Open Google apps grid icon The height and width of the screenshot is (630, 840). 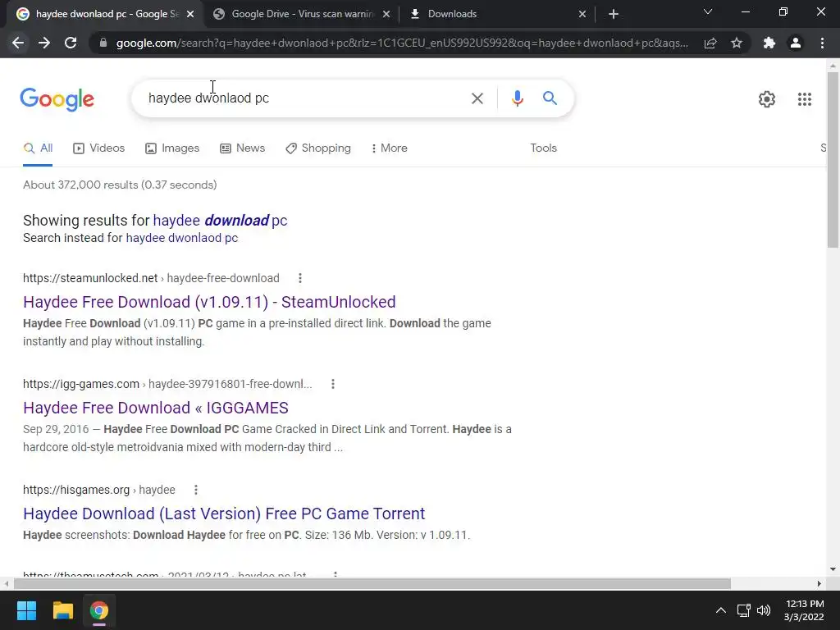point(804,99)
